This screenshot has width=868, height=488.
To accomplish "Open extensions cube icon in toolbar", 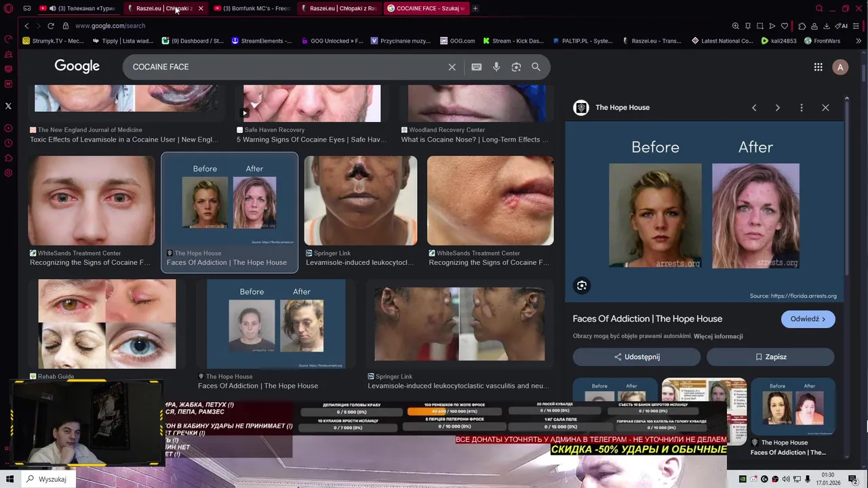I will pos(802,26).
